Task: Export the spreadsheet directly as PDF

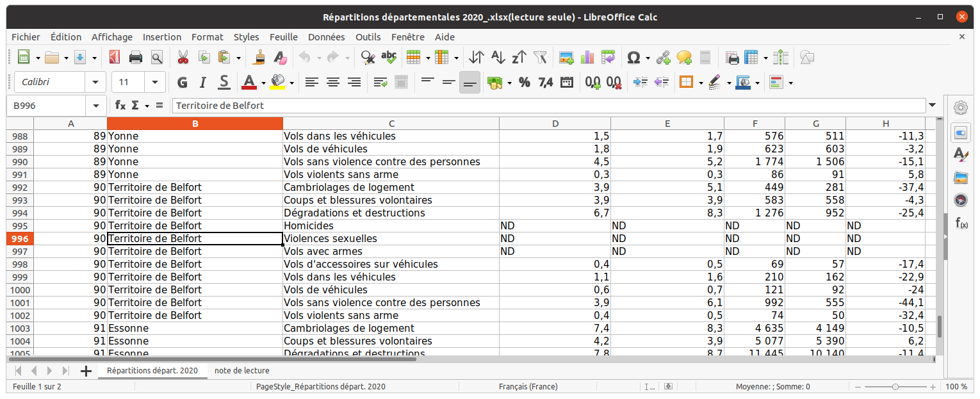Action: tap(115, 58)
